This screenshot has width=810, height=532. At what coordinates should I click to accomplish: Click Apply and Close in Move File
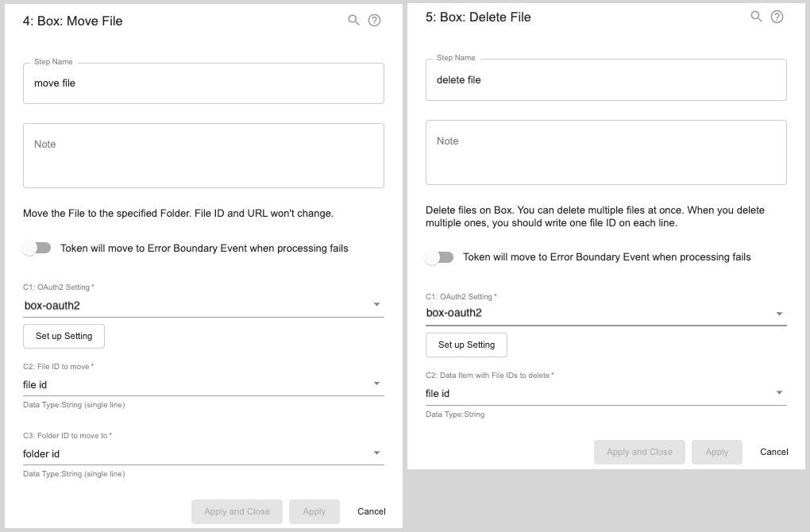click(x=237, y=511)
